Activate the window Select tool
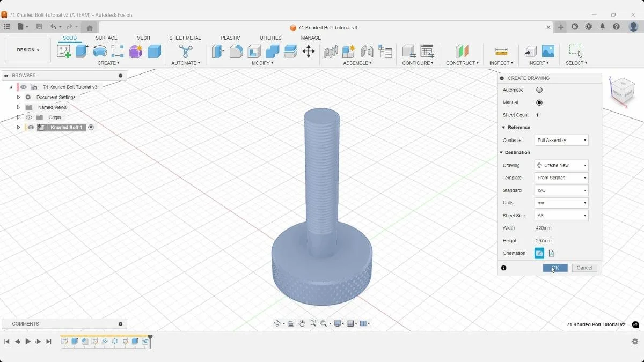Screen dimensions: 644x362 tap(576, 51)
